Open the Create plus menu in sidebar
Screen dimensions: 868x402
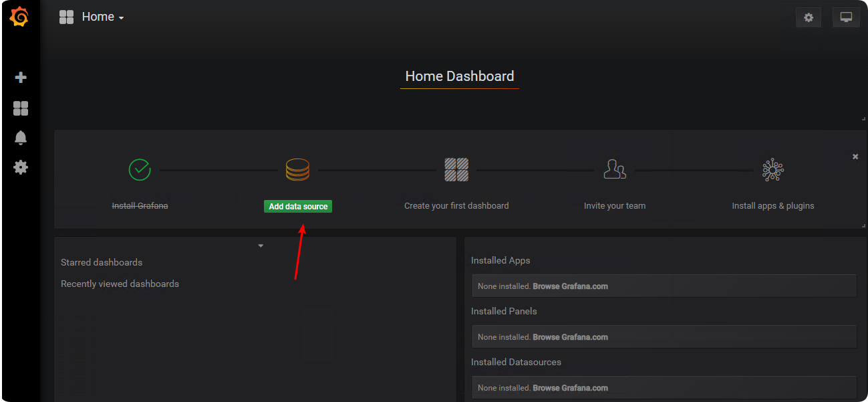(21, 78)
